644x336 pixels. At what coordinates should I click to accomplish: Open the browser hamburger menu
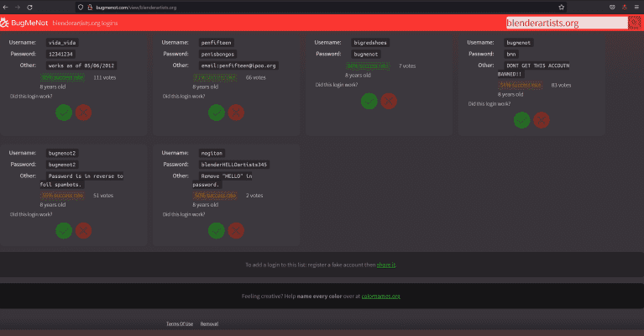point(636,7)
